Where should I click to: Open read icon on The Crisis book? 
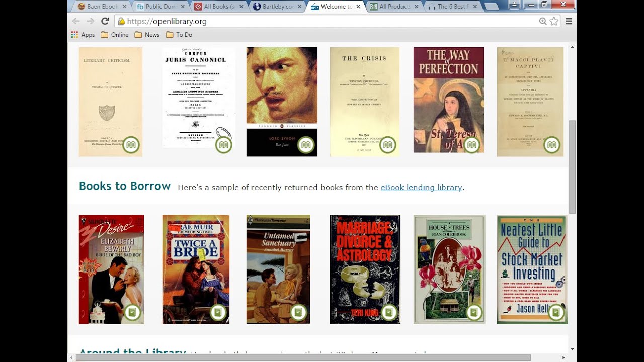point(388,145)
